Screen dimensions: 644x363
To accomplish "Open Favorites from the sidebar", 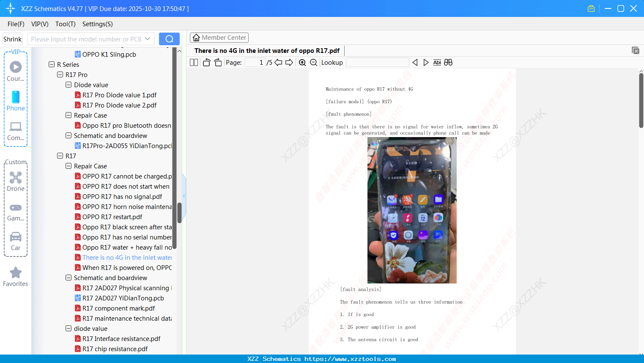I will click(x=15, y=276).
